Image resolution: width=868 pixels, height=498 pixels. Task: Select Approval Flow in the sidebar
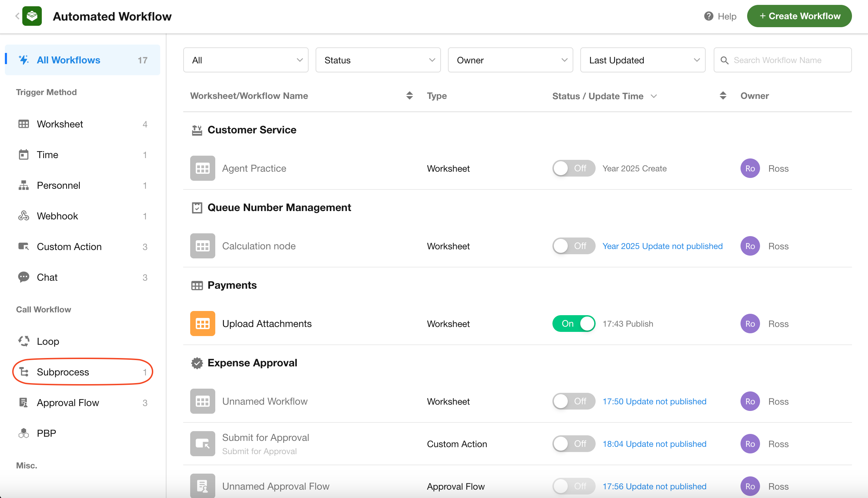tap(68, 403)
